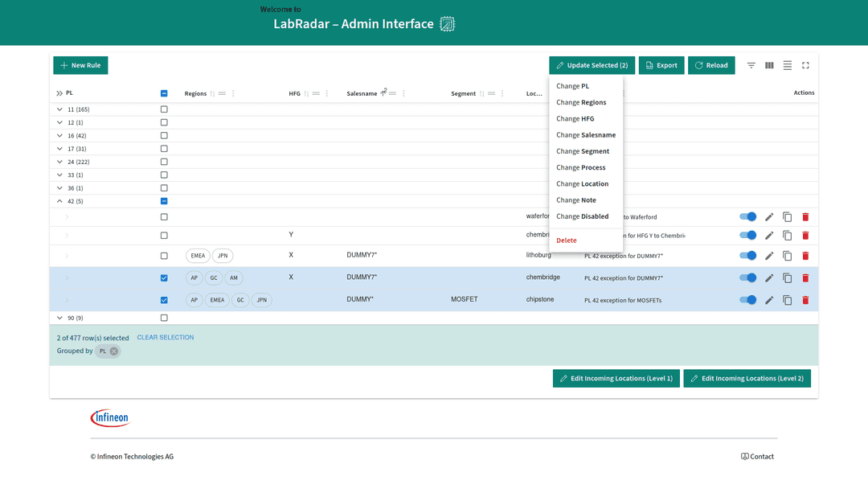868x489 pixels.
Task: Duplicate the chipstone MOSFET rule
Action: point(787,300)
